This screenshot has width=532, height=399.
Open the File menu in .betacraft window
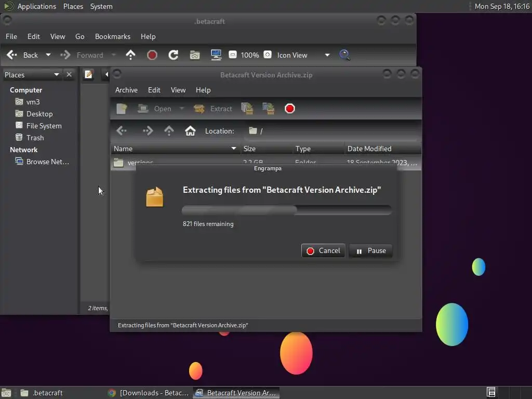[x=11, y=36]
